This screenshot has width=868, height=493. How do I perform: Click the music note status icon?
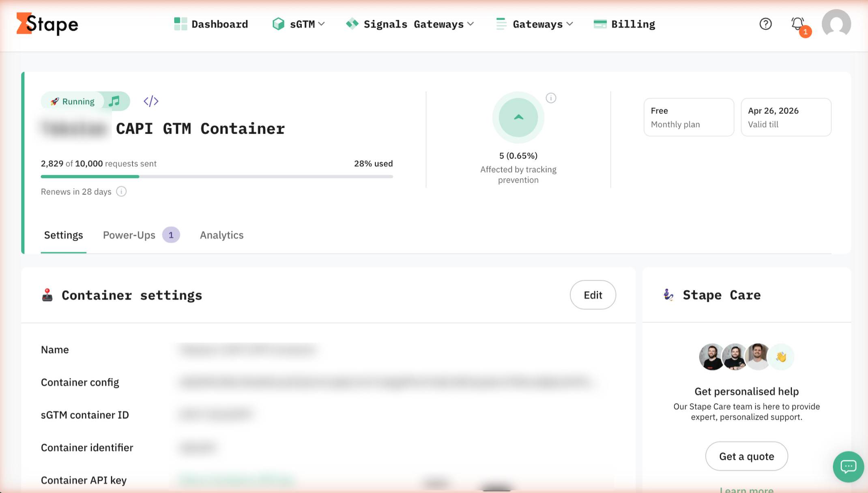click(x=115, y=101)
